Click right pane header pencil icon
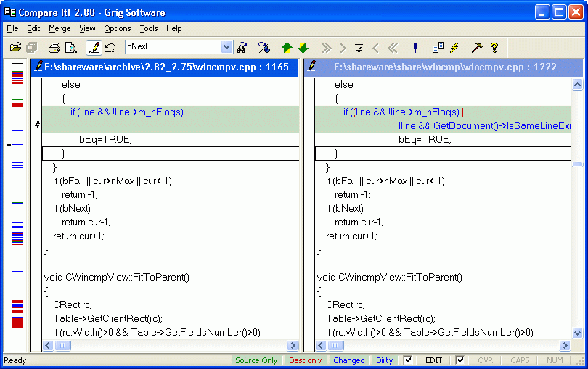This screenshot has width=588, height=369. [311, 66]
